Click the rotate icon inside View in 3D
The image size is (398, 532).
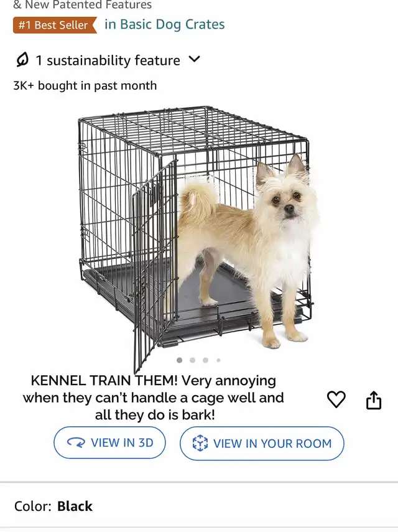(x=76, y=442)
